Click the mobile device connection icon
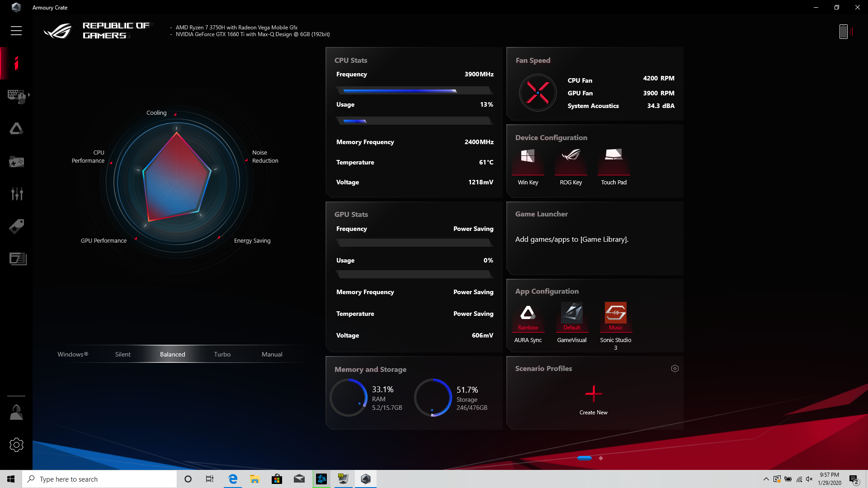The image size is (868, 488). point(844,32)
